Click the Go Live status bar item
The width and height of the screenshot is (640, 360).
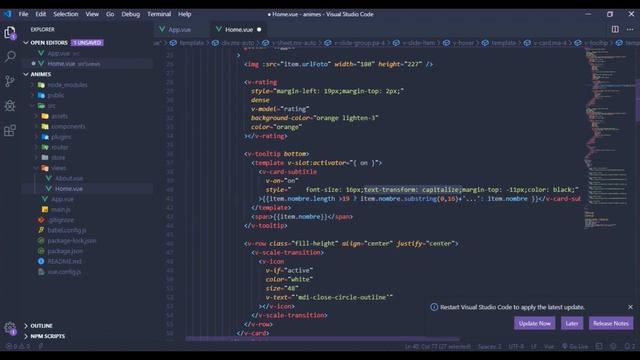[575, 347]
